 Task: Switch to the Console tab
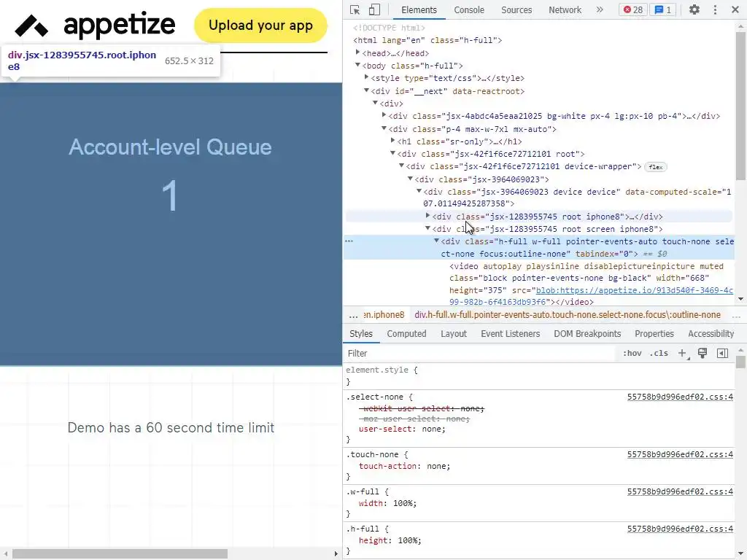pyautogui.click(x=469, y=10)
